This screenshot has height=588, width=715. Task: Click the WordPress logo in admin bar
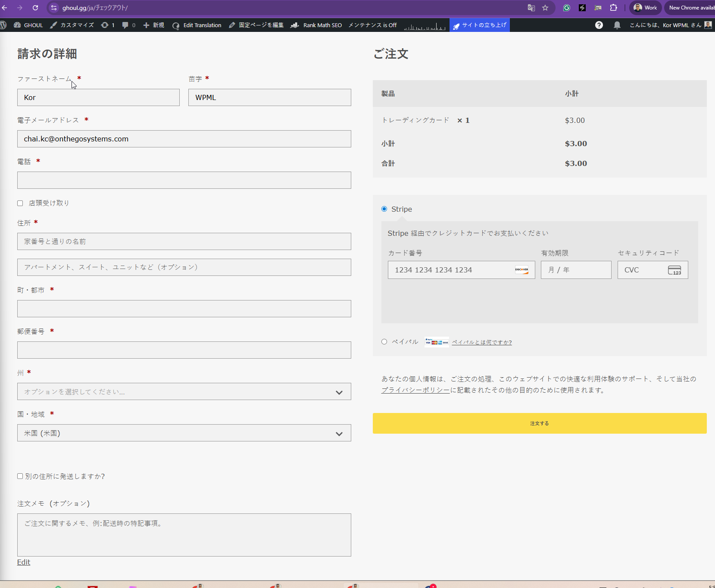pos(3,25)
